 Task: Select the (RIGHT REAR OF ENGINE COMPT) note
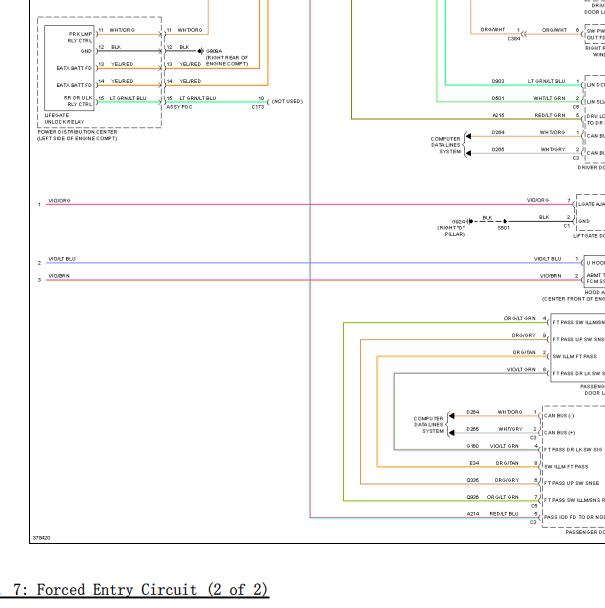pos(227,60)
